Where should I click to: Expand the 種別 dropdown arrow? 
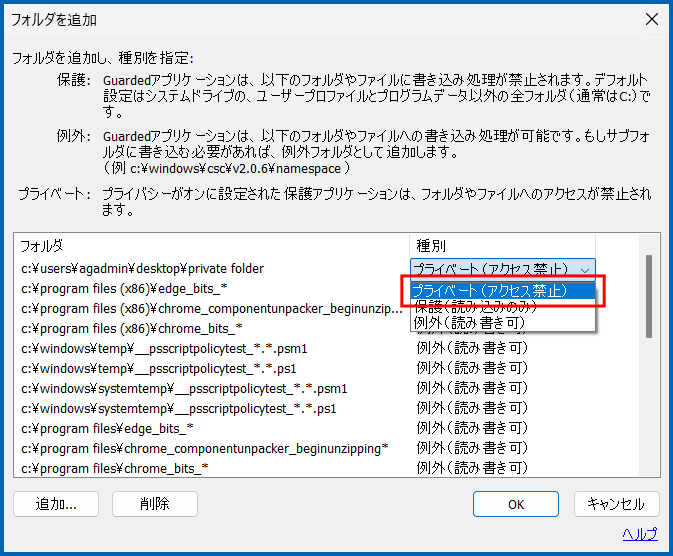(x=584, y=269)
